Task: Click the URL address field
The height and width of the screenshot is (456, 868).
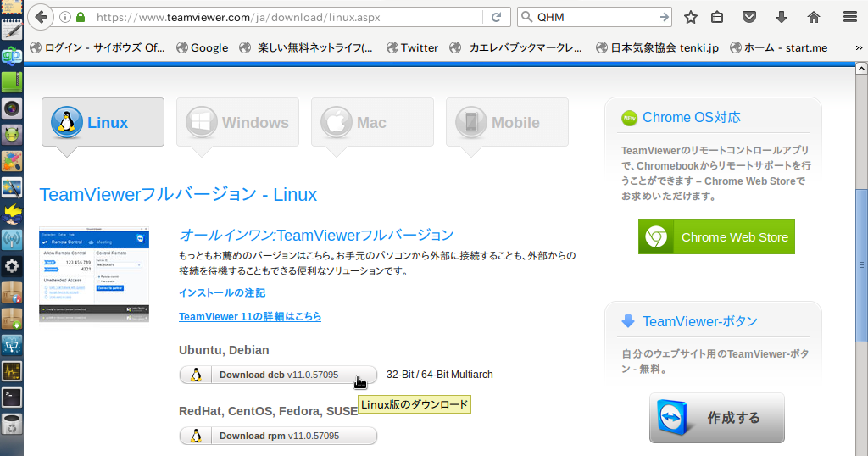Action: pyautogui.click(x=288, y=17)
